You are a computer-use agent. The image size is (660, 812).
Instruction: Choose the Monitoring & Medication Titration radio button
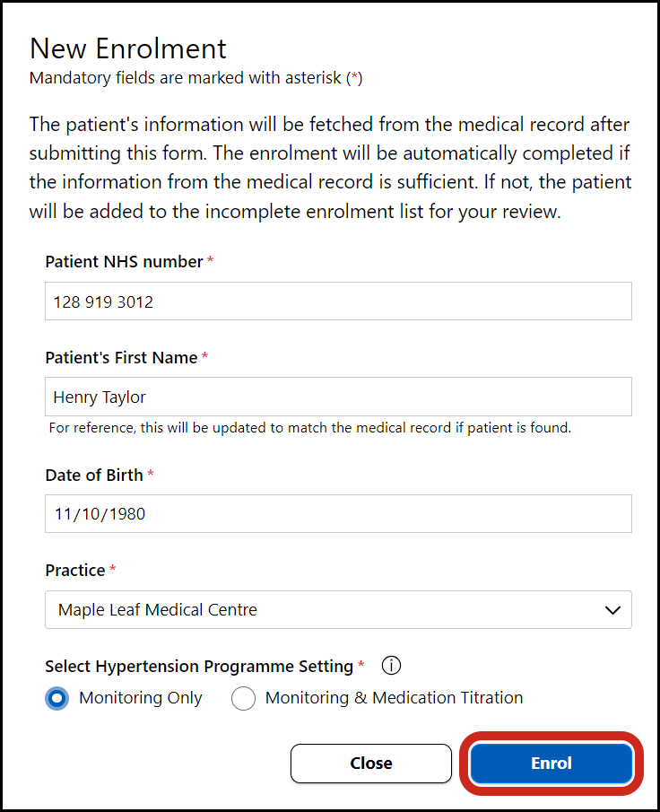pos(243,698)
